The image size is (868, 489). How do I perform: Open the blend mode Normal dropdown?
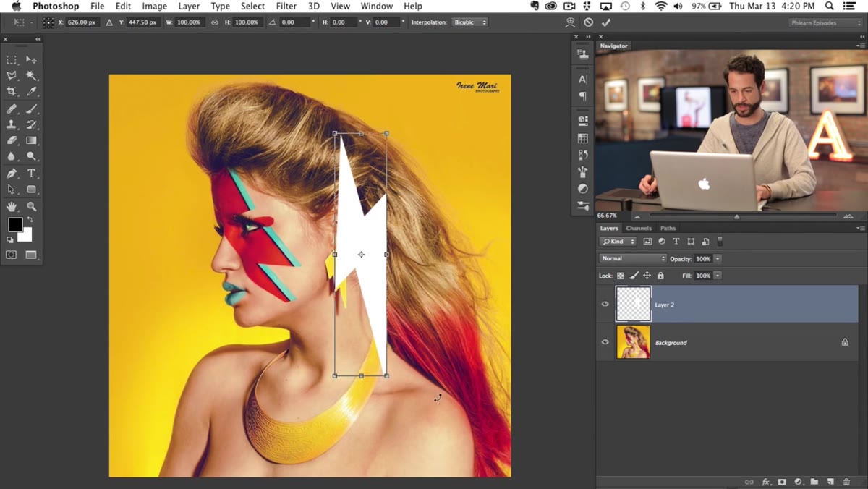(633, 258)
